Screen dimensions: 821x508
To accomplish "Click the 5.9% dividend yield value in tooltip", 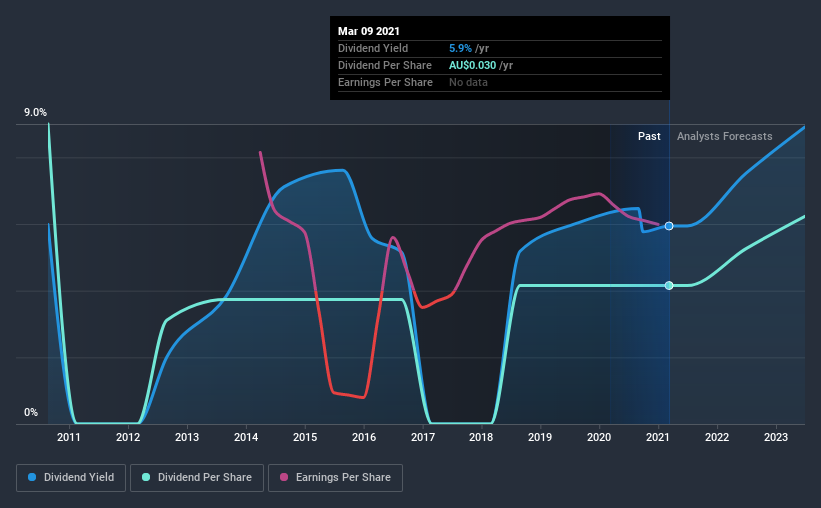I will tap(460, 48).
